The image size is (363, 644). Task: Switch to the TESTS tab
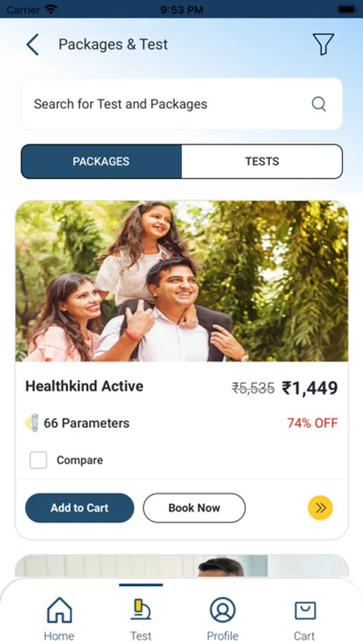point(262,162)
